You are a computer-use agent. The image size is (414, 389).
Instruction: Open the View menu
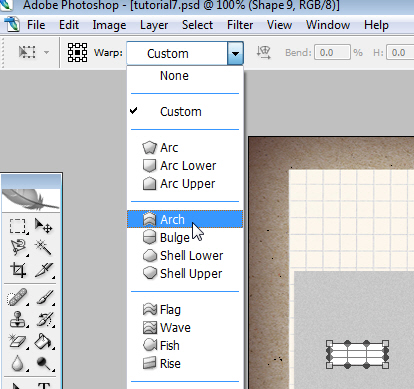[279, 25]
